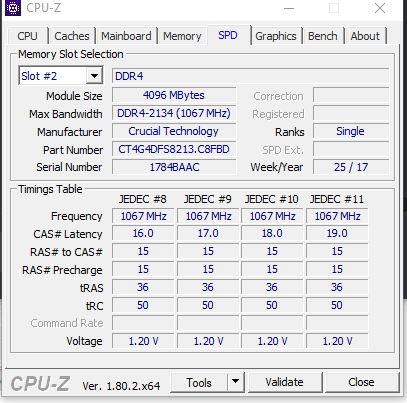
Task: Click the JEDEC #9 RAS# to CAS# value 15
Action: tap(208, 251)
